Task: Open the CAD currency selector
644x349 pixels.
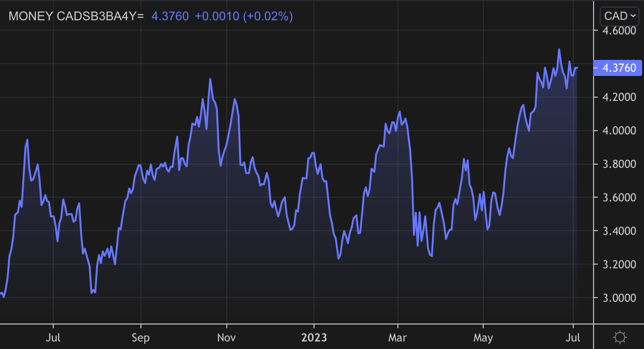Action: point(619,16)
